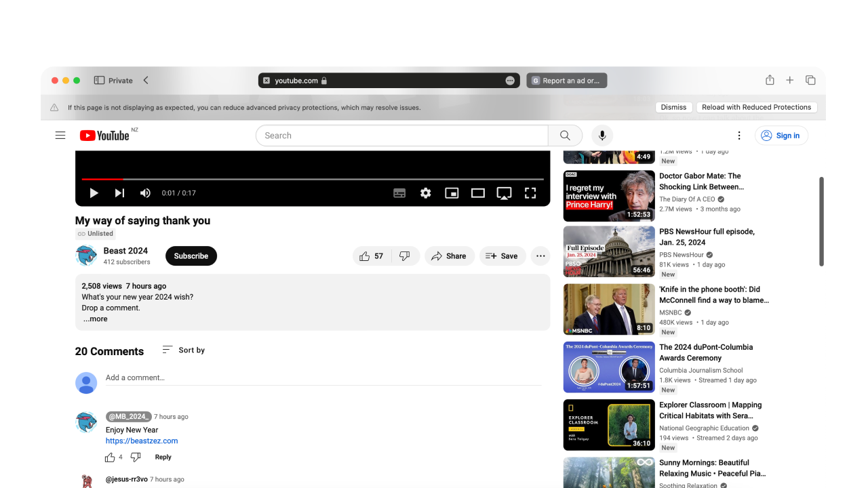
Task: Select the Next video icon in the player
Action: (x=119, y=192)
